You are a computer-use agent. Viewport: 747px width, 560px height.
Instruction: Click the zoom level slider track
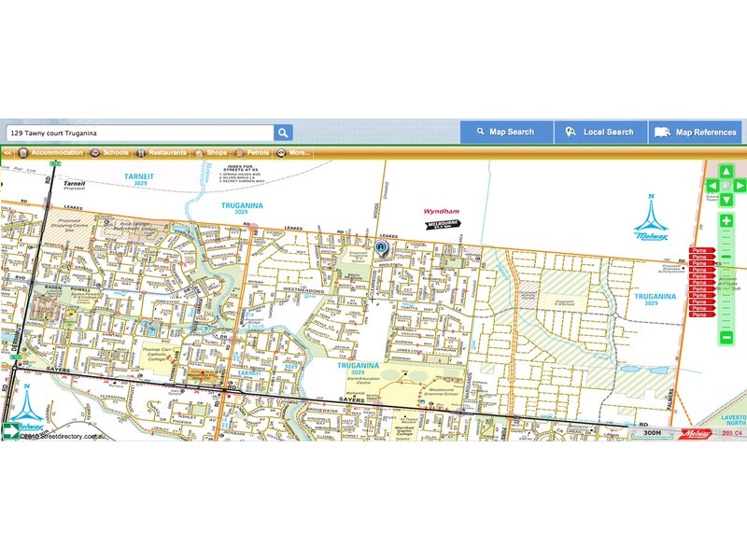(x=726, y=280)
